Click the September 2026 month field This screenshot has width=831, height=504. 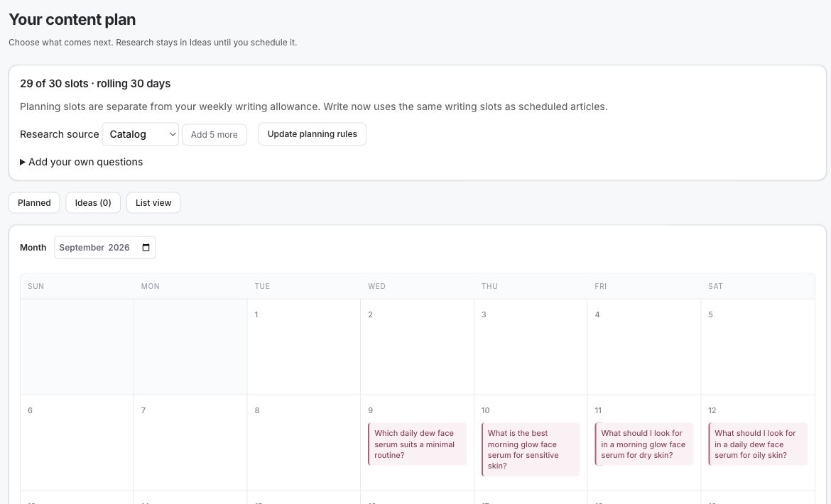point(105,247)
